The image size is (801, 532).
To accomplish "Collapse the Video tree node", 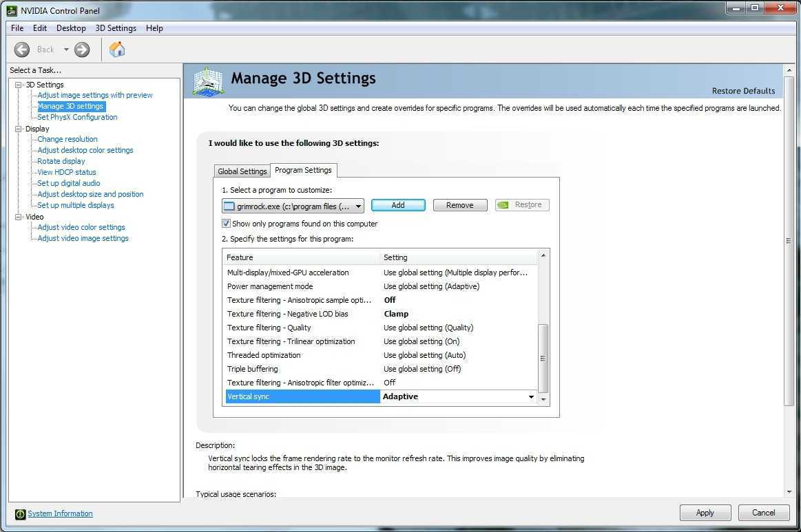I will 19,217.
